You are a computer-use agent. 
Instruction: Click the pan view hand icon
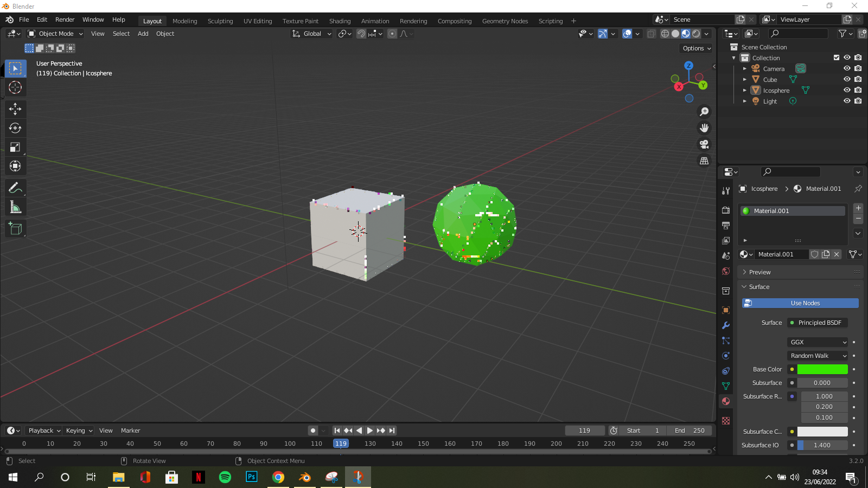[x=704, y=128]
